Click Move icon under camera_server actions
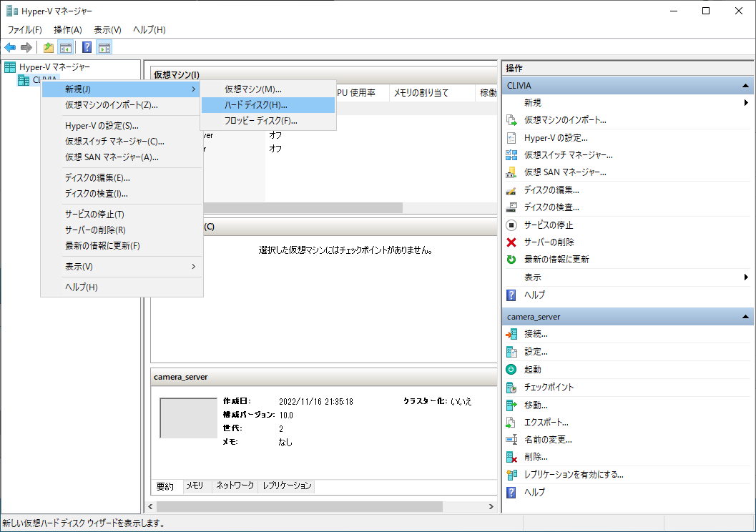This screenshot has width=756, height=532. click(511, 405)
